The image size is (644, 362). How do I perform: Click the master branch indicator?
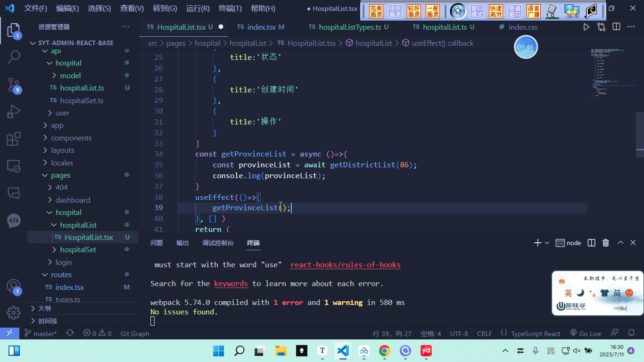[x=41, y=333]
